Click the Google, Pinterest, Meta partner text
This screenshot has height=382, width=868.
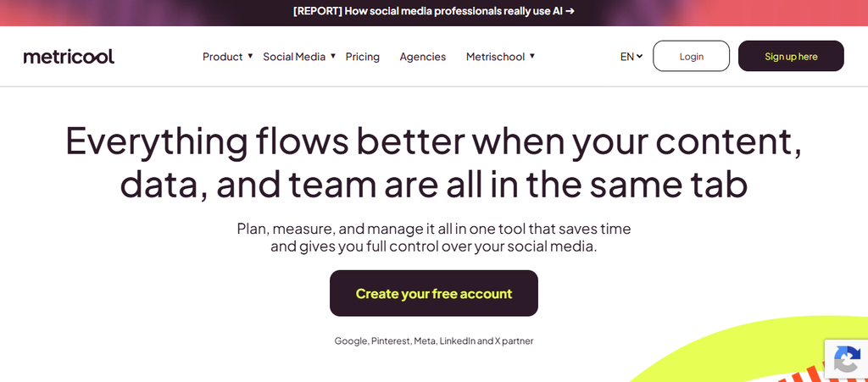433,341
